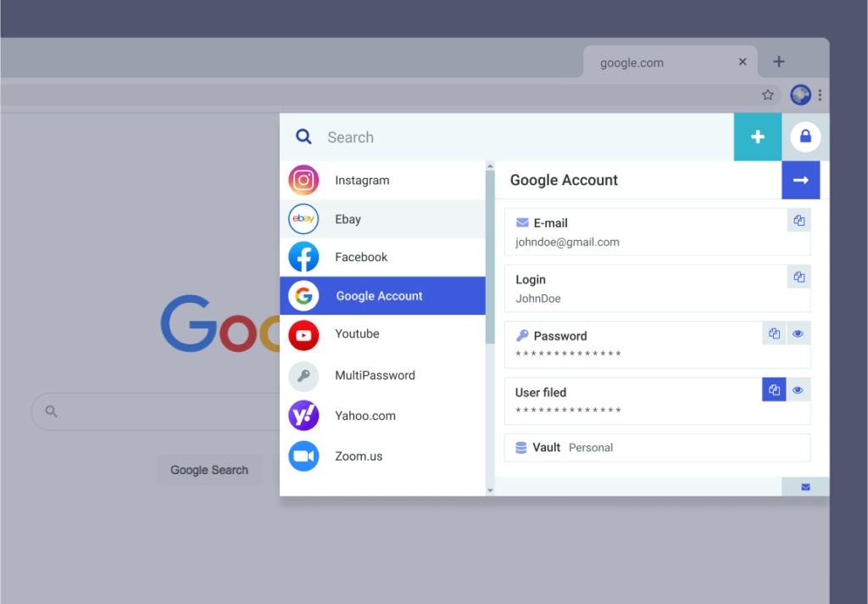Open the Chrome three-dot menu
Screen dimensions: 868x604
click(x=819, y=95)
